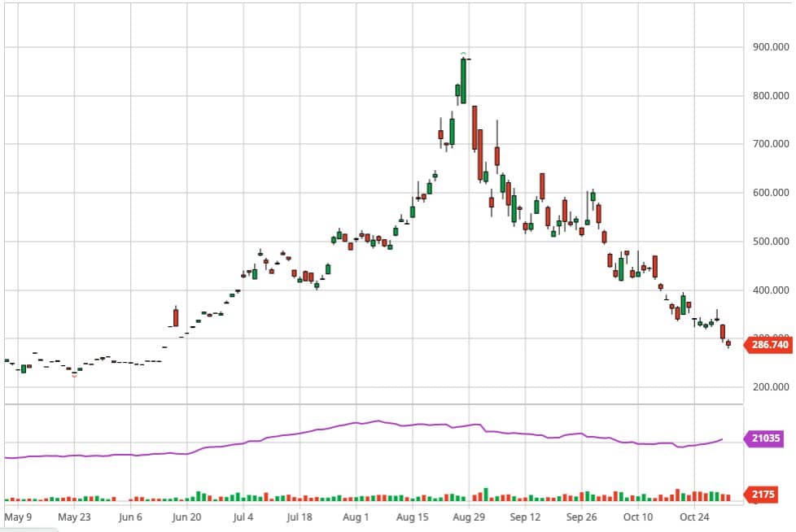Select the Oct 24 date label

click(x=694, y=517)
